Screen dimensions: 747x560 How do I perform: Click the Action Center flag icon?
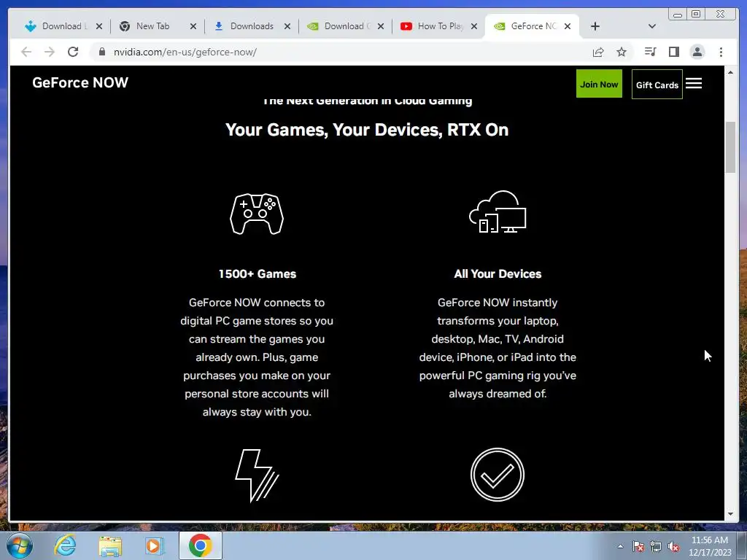click(638, 546)
